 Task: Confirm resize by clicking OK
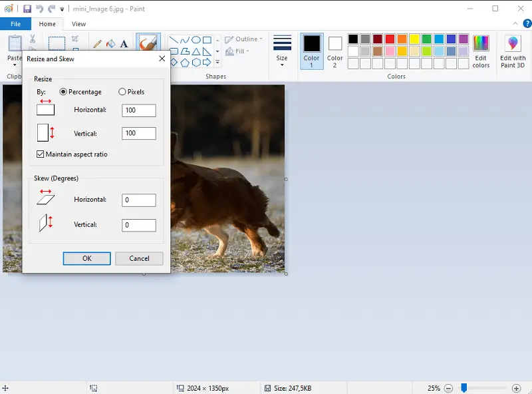(86, 258)
